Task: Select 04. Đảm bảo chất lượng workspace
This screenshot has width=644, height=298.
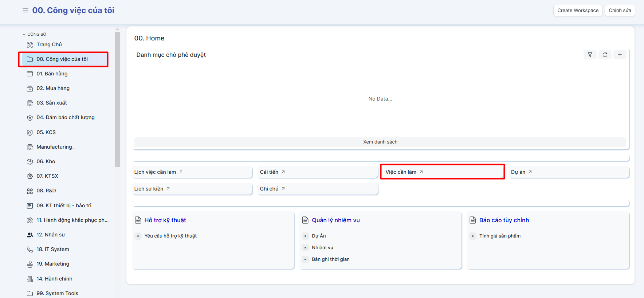Action: (65, 117)
